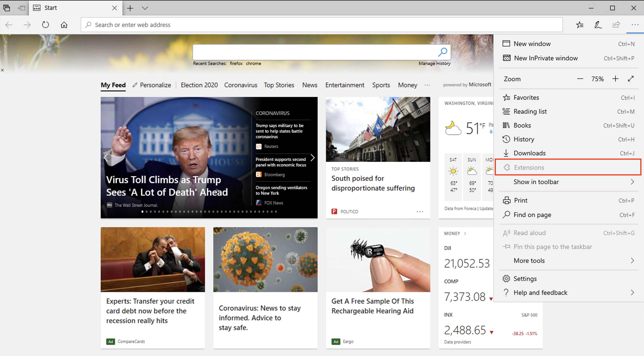
Task: Open 'Oregon sending ventilators to New York' story
Action: (281, 190)
